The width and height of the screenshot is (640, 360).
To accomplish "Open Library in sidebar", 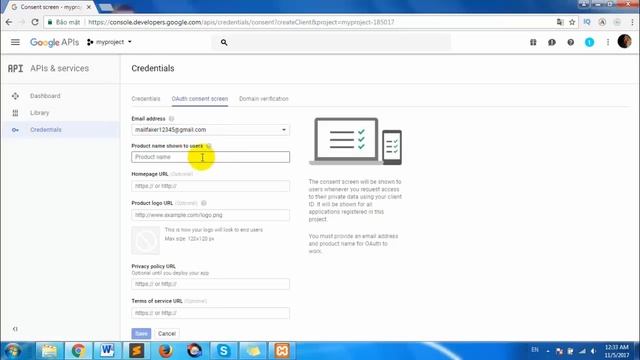I will coord(40,113).
